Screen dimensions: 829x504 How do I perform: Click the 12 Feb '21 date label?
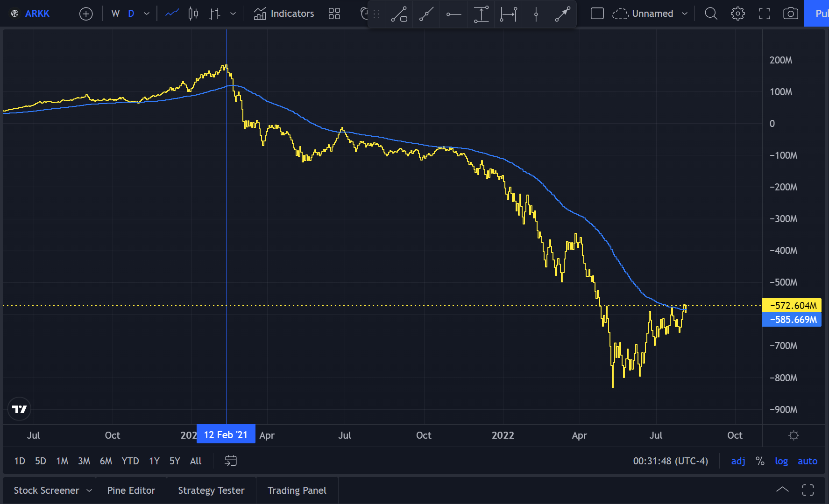(226, 434)
